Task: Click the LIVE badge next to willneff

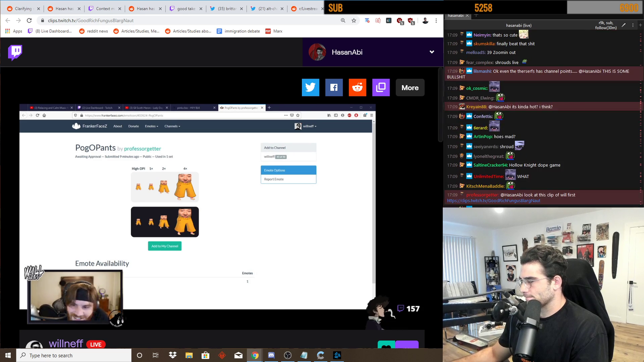Action: pos(96,344)
